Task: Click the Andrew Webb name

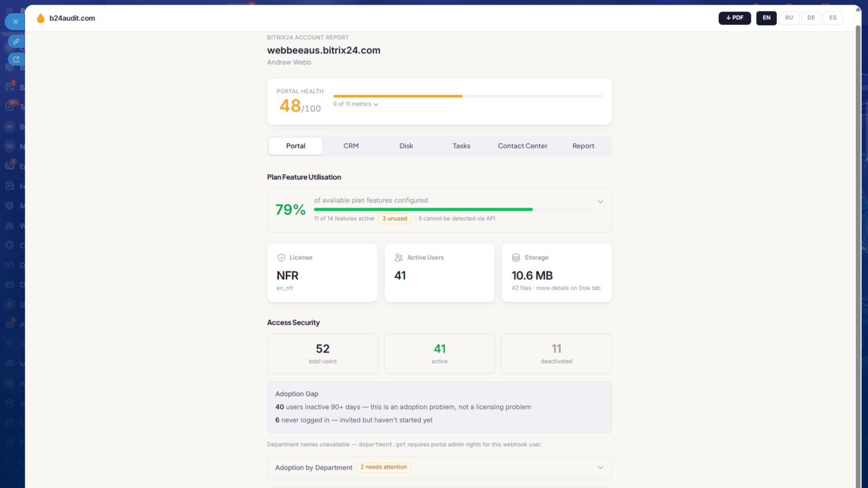Action: coord(289,62)
